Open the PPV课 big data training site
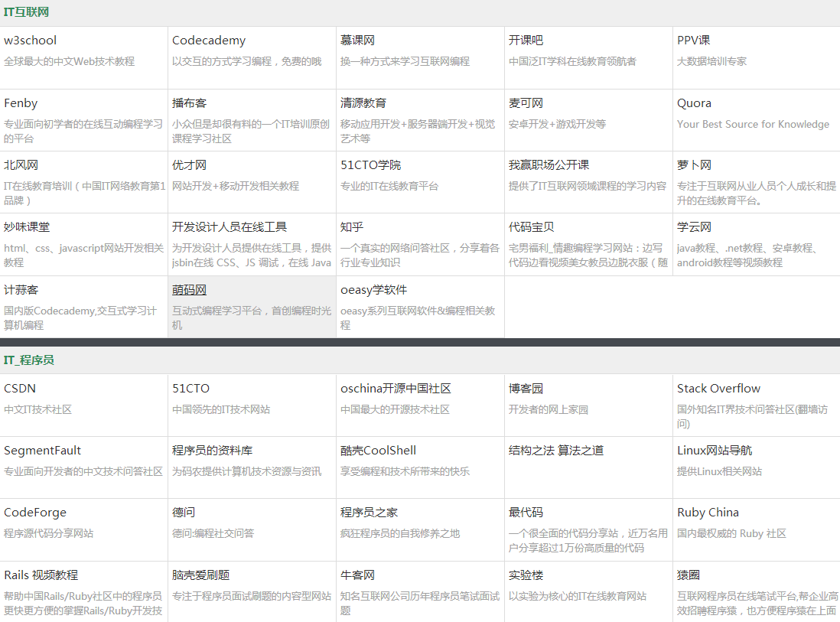 [x=692, y=40]
